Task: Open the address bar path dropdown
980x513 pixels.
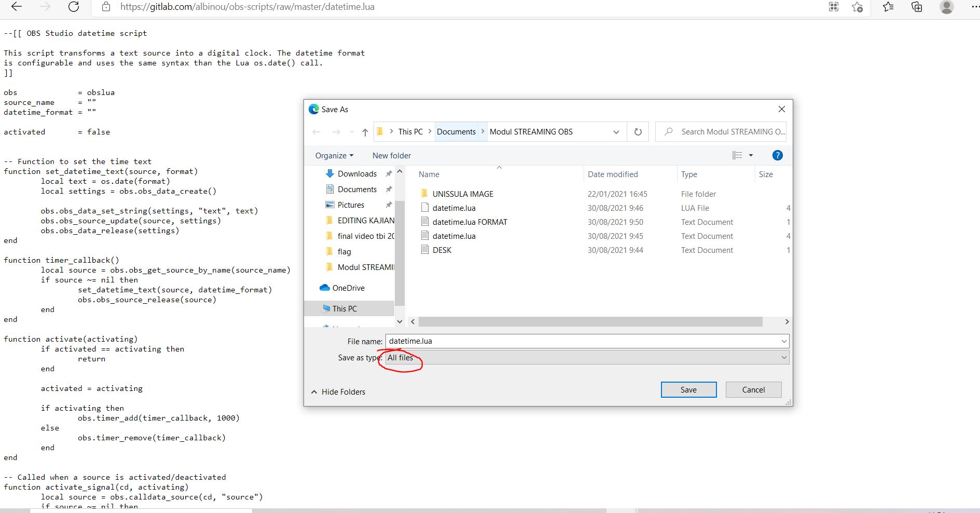Action: click(616, 131)
